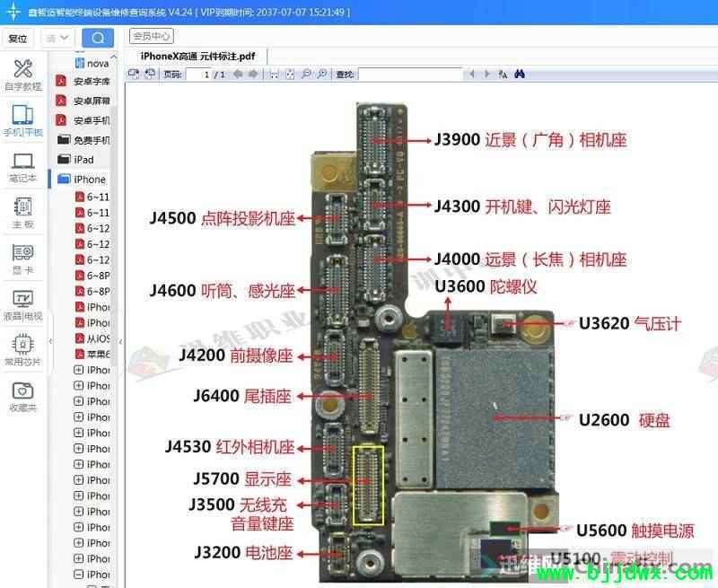Open the 安卓手机 PDF entry
The width and height of the screenshot is (718, 588).
pos(83,120)
